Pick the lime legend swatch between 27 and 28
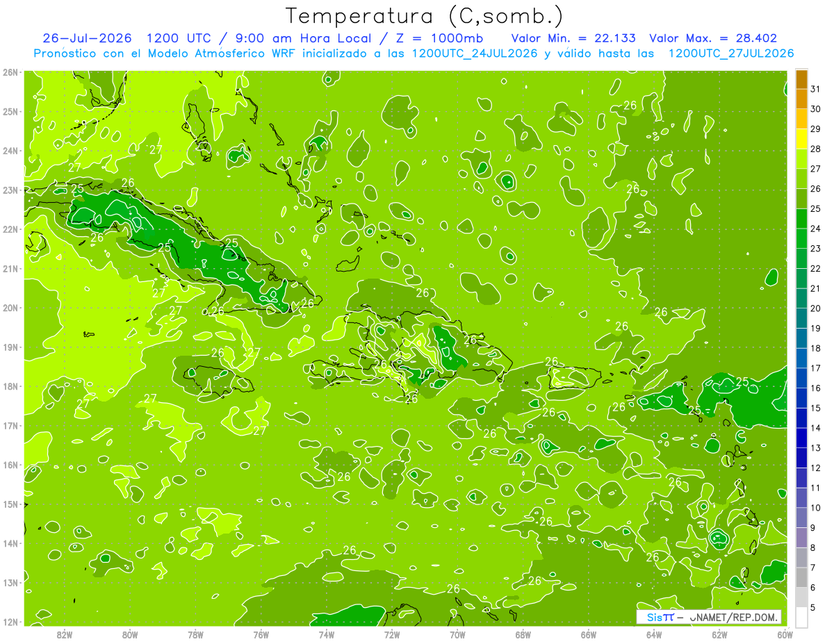The image size is (834, 644). (x=801, y=159)
